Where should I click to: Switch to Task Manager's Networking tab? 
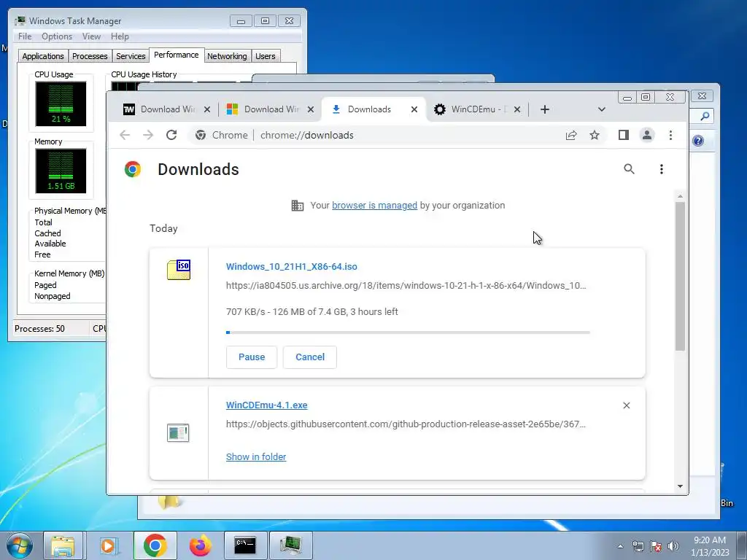click(x=227, y=56)
